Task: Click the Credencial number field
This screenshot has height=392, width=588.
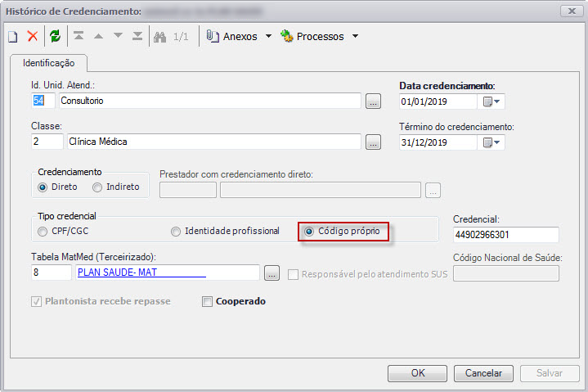Action: click(x=506, y=235)
